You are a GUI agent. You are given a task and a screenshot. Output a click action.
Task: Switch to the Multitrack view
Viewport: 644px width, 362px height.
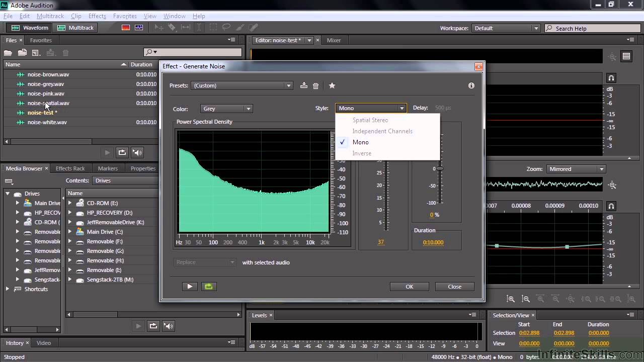(x=75, y=28)
